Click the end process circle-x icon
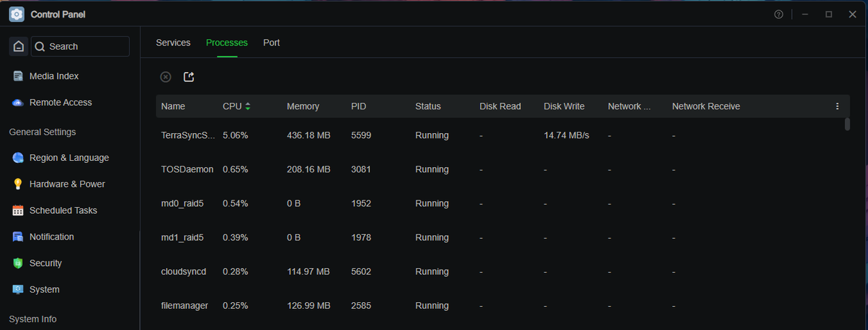 (x=165, y=77)
